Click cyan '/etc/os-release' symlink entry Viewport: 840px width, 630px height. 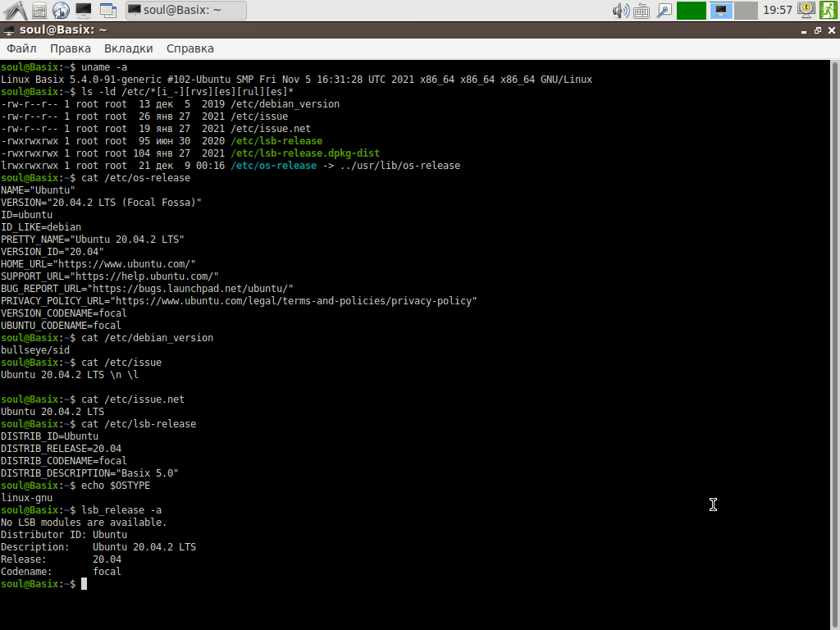(x=273, y=166)
